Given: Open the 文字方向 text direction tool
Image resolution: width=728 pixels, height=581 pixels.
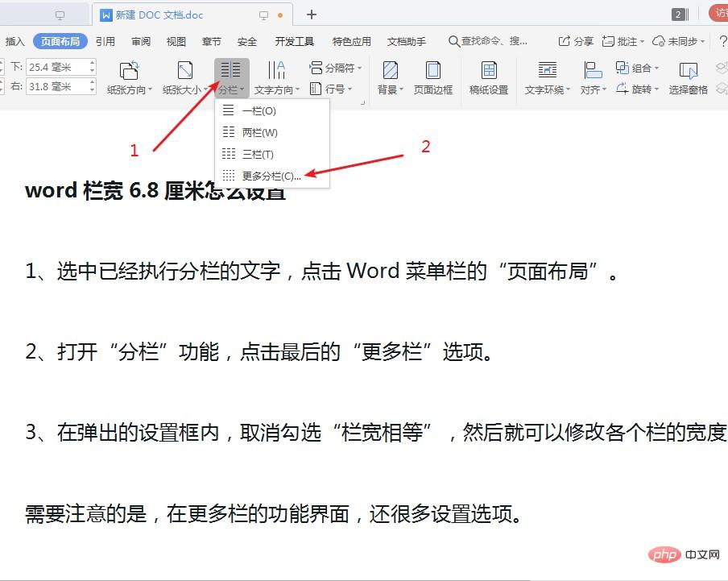Looking at the screenshot, I should point(277,77).
